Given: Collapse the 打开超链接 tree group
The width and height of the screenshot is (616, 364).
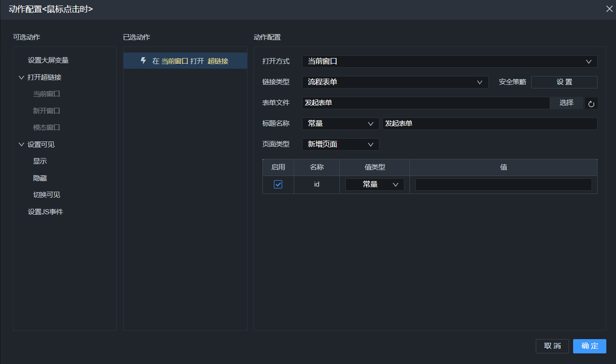Looking at the screenshot, I should [21, 77].
